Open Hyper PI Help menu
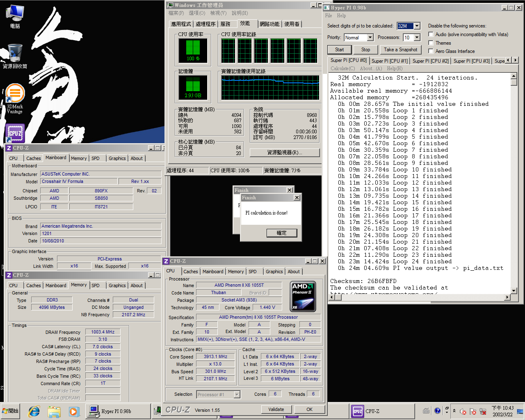 [x=341, y=16]
